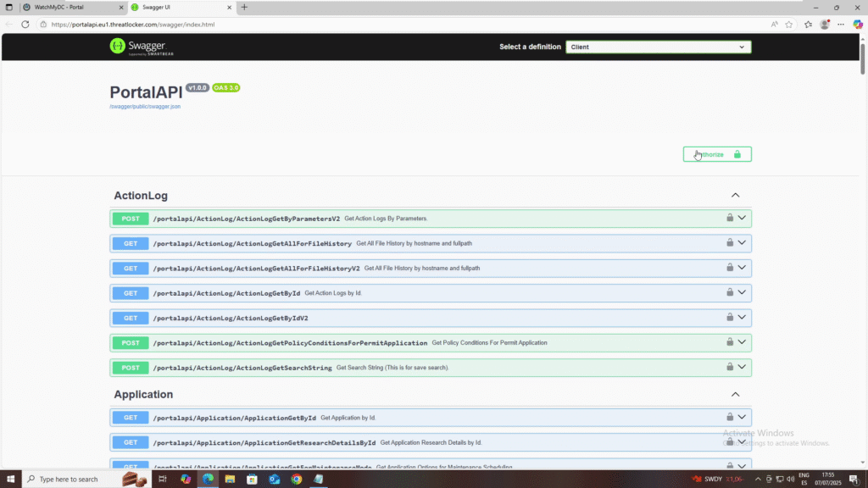Image resolution: width=868 pixels, height=488 pixels.
Task: Expand the ActionLogGetByParametersV2 endpoint chevron
Action: 742,218
